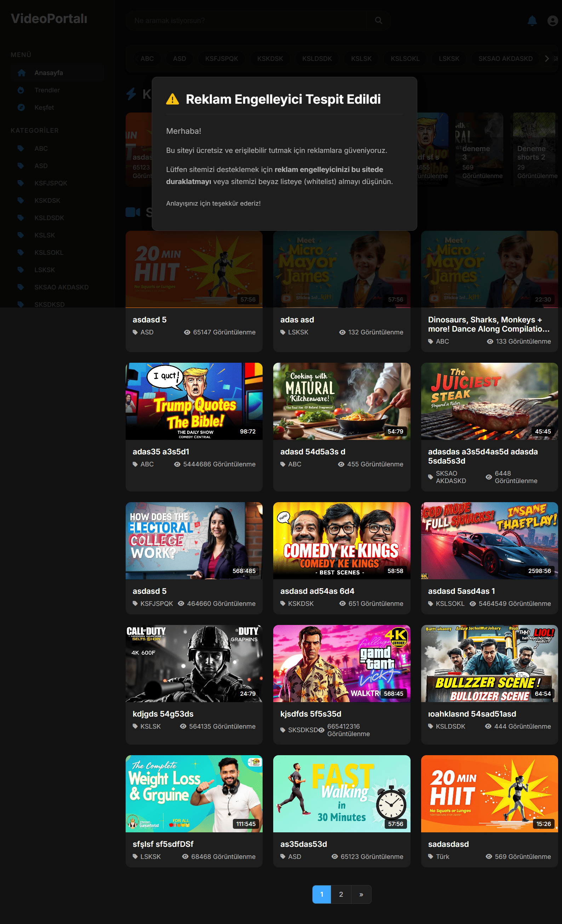Select the ASD chip in the top filter row
Image resolution: width=562 pixels, height=924 pixels.
coord(179,58)
